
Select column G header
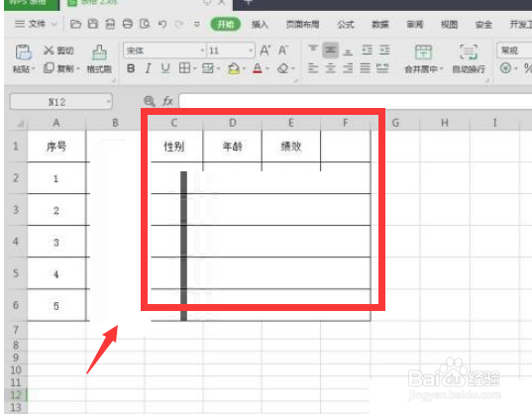tap(395, 123)
